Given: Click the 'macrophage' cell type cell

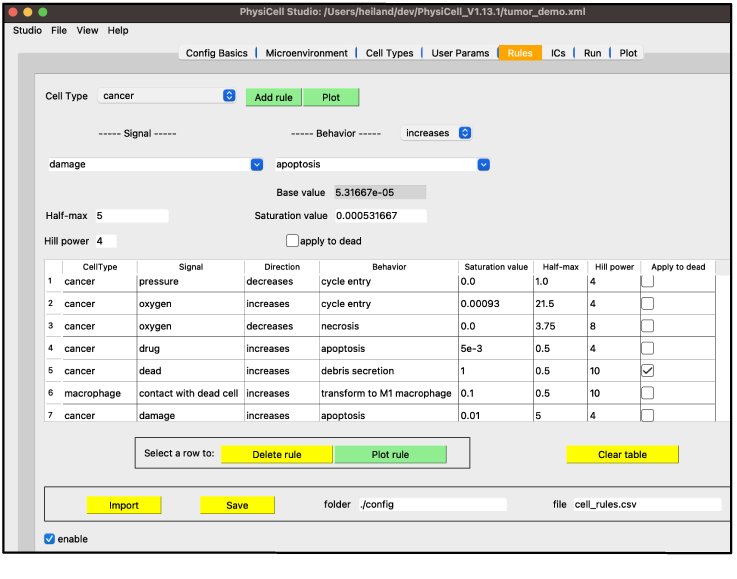Looking at the screenshot, I should pyautogui.click(x=99, y=393).
